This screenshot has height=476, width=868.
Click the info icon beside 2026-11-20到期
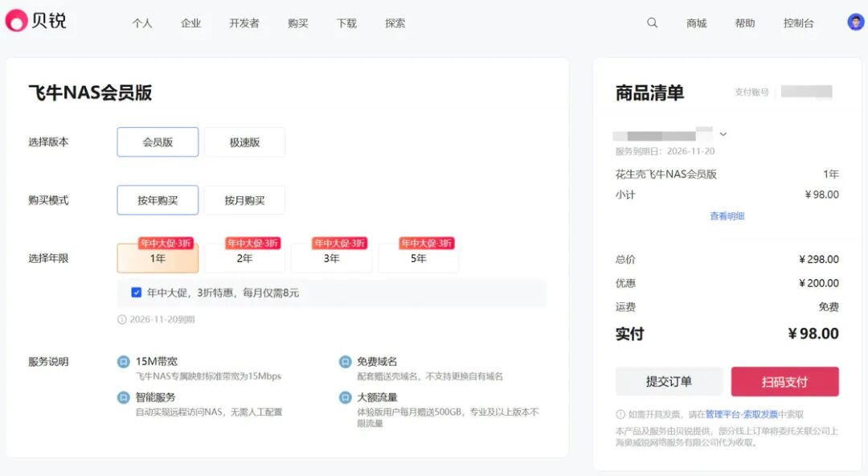(x=122, y=320)
